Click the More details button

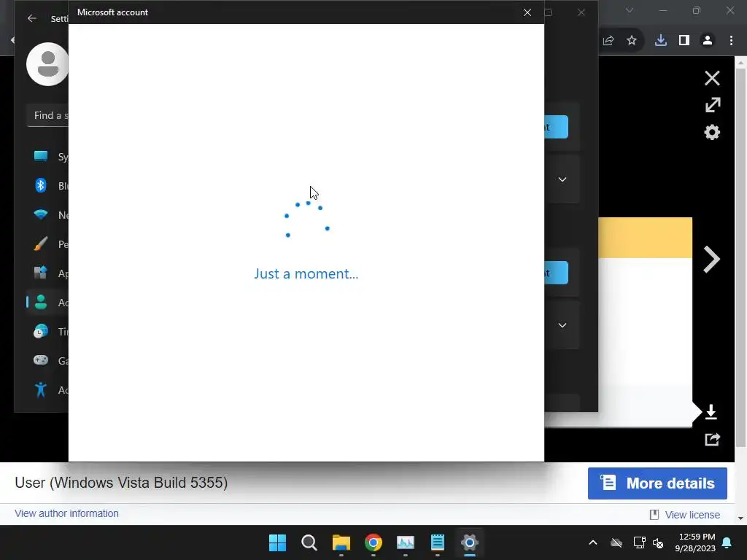[657, 483]
